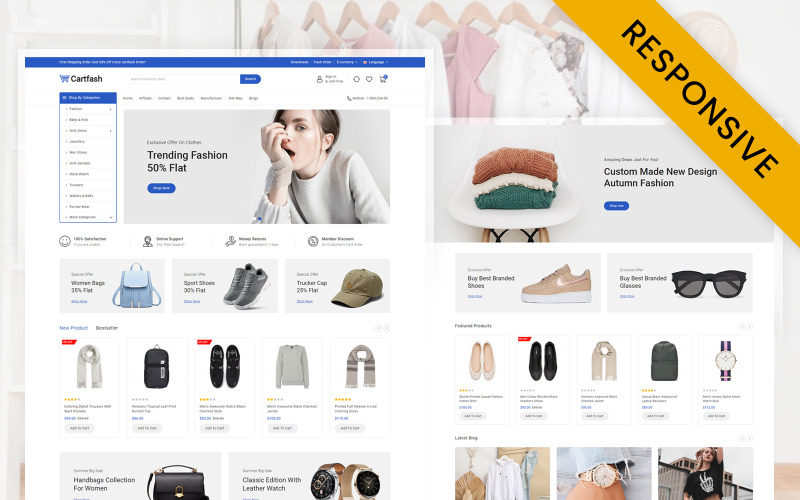Viewport: 800px width, 500px height.
Task: Open the blog post with black skull t-shirt
Action: pos(705,474)
